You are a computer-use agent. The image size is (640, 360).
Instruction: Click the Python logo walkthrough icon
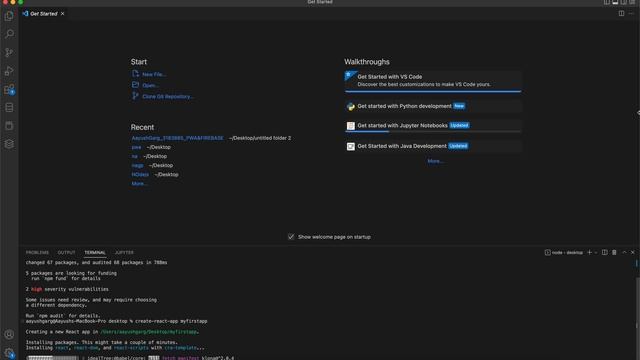[x=351, y=107]
